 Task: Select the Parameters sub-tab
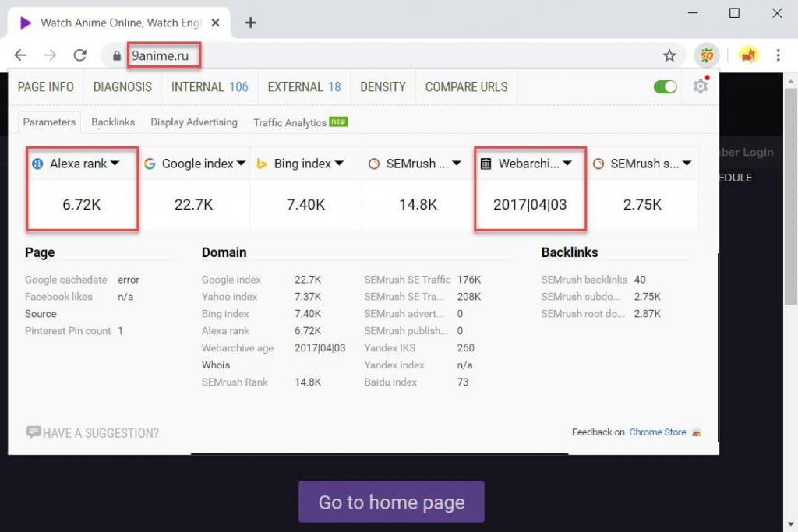49,122
